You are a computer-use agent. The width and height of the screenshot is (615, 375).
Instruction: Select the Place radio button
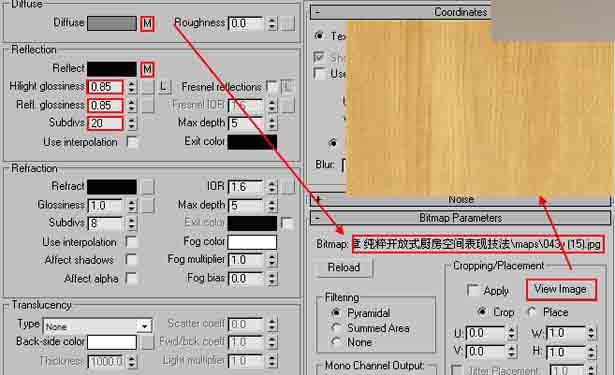coord(531,312)
